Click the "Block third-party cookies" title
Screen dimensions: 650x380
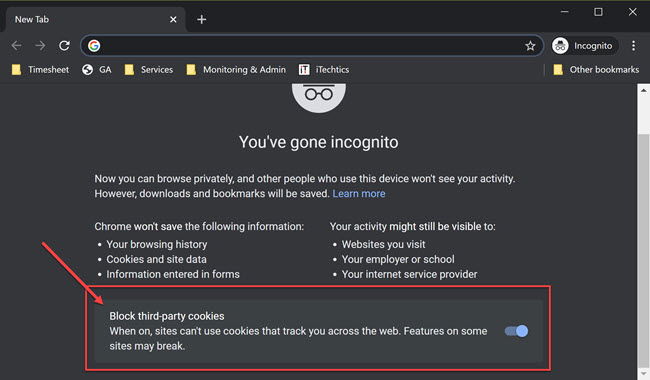[167, 316]
